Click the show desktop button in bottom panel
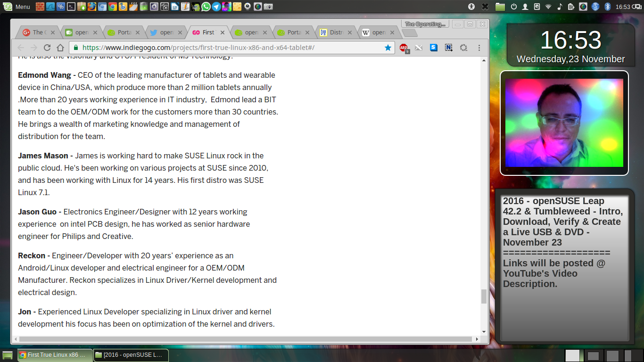Image resolution: width=644 pixels, height=362 pixels. pyautogui.click(x=8, y=355)
